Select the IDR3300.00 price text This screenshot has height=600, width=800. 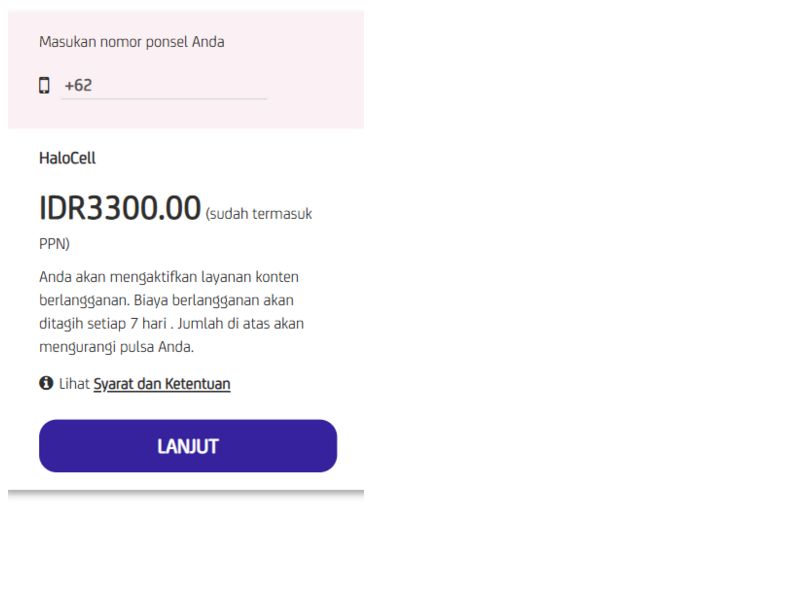pos(120,209)
